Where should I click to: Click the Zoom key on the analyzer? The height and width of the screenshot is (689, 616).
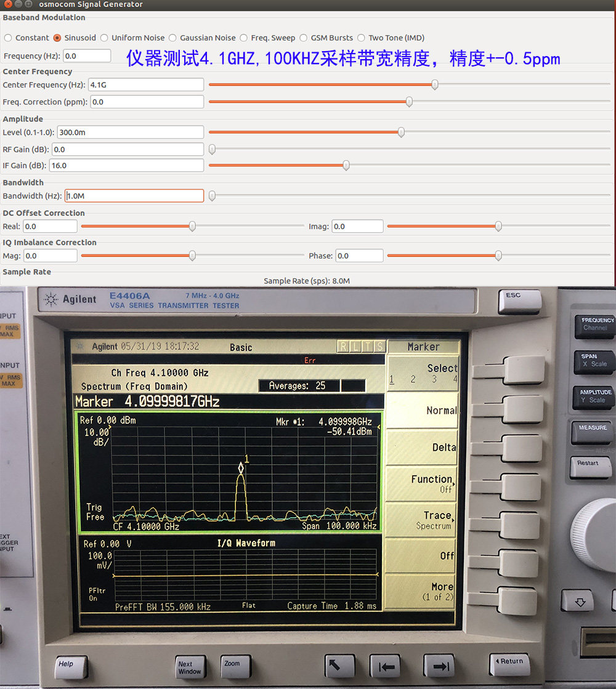[236, 666]
